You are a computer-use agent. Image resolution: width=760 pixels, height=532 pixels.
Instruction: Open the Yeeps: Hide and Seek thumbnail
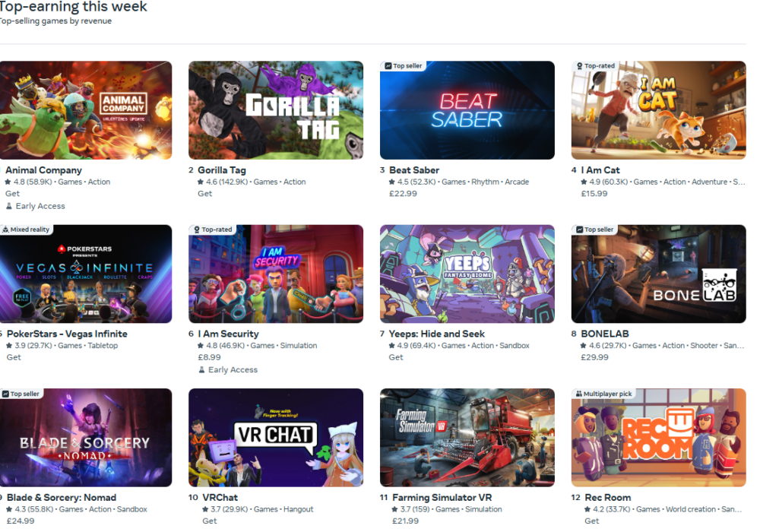coord(467,274)
